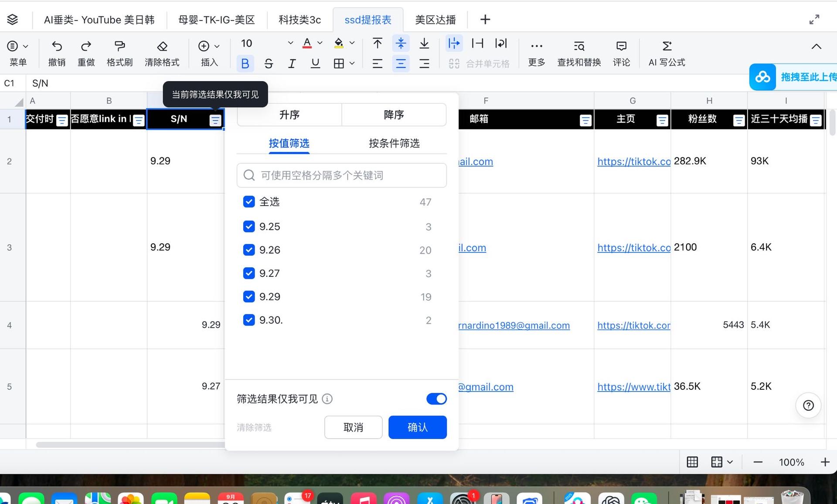This screenshot has width=837, height=504.
Task: Uncheck the 9.25 filter value
Action: [x=249, y=227]
